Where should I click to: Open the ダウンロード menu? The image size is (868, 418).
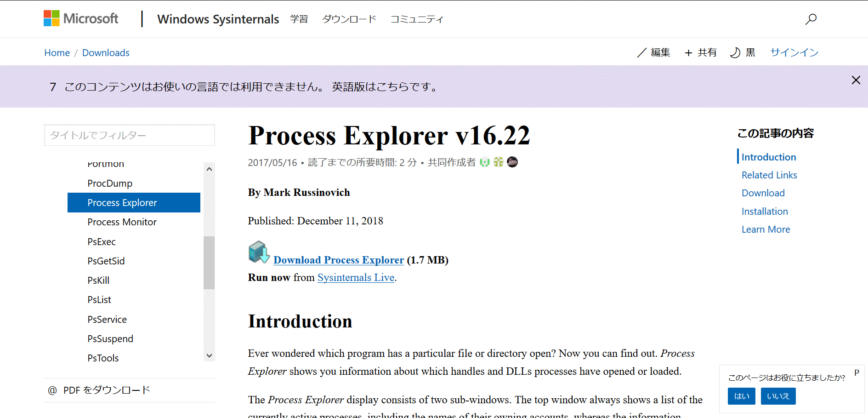tap(349, 19)
